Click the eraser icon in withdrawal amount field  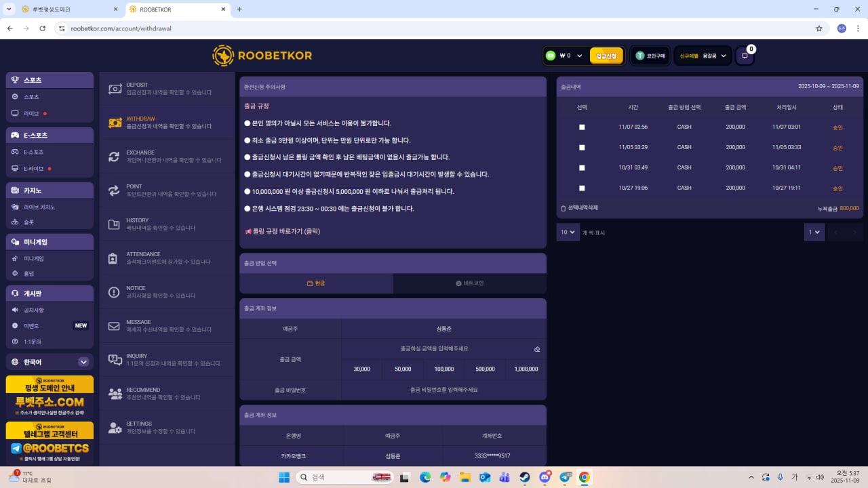tap(536, 350)
